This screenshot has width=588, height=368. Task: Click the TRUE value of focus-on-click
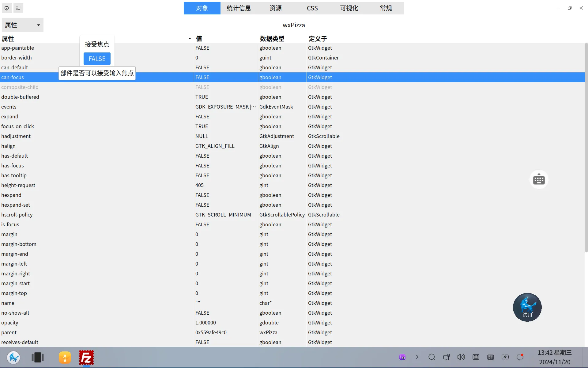point(202,126)
